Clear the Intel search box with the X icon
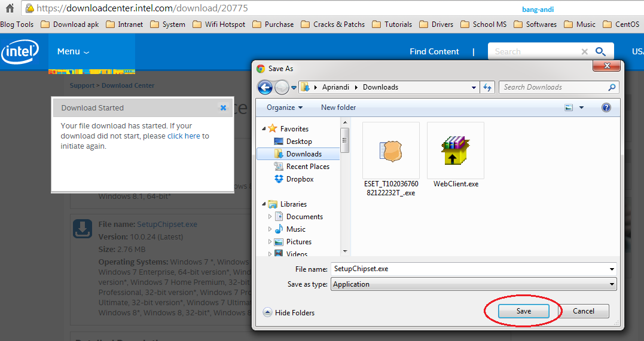Screen dimensions: 644x341 click(x=584, y=52)
